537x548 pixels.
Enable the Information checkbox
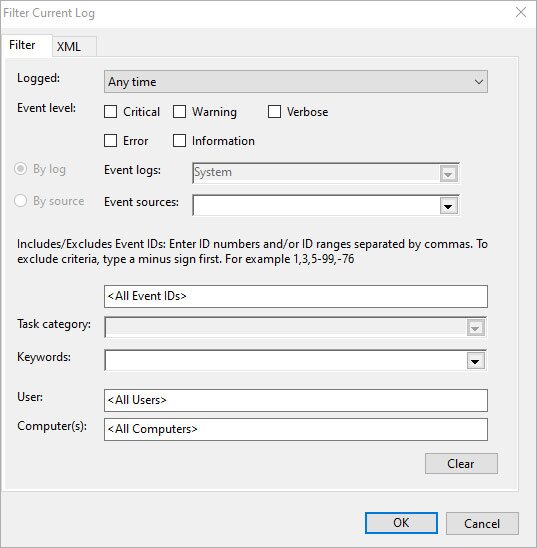[x=179, y=141]
